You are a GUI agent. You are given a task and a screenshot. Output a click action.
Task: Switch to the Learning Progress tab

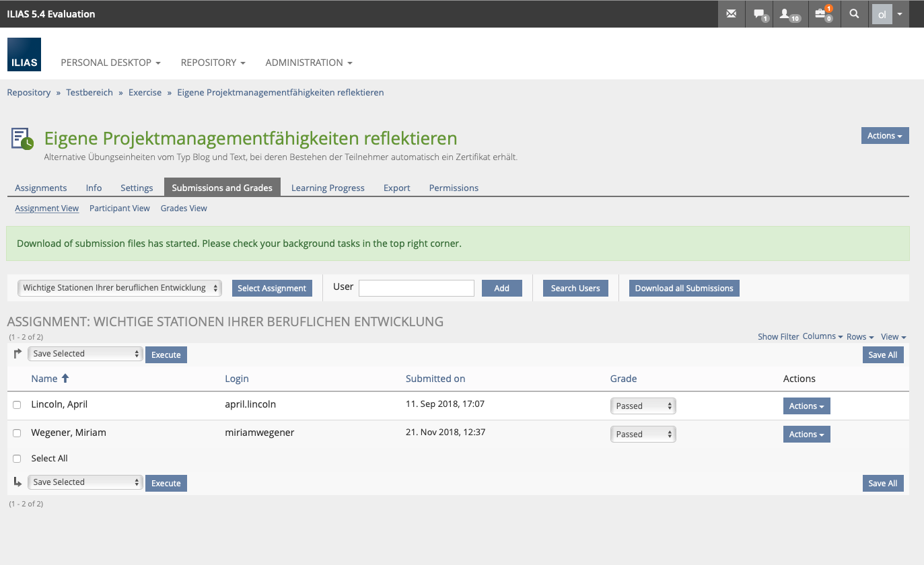328,188
